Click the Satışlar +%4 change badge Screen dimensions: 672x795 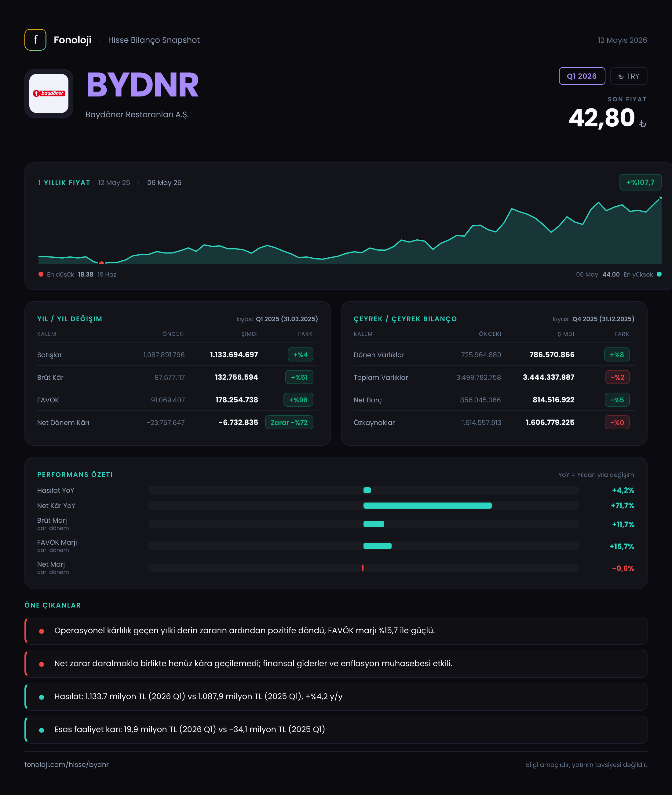coord(300,354)
